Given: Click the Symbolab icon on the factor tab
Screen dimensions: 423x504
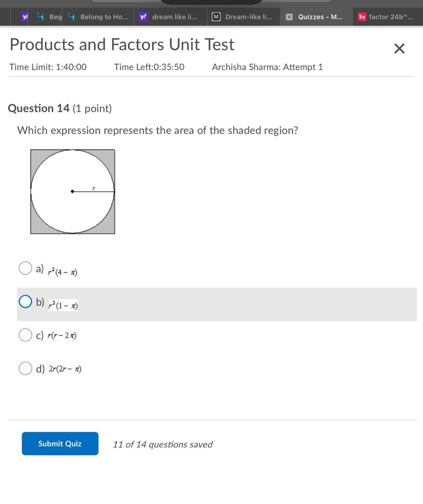Looking at the screenshot, I should 362,17.
